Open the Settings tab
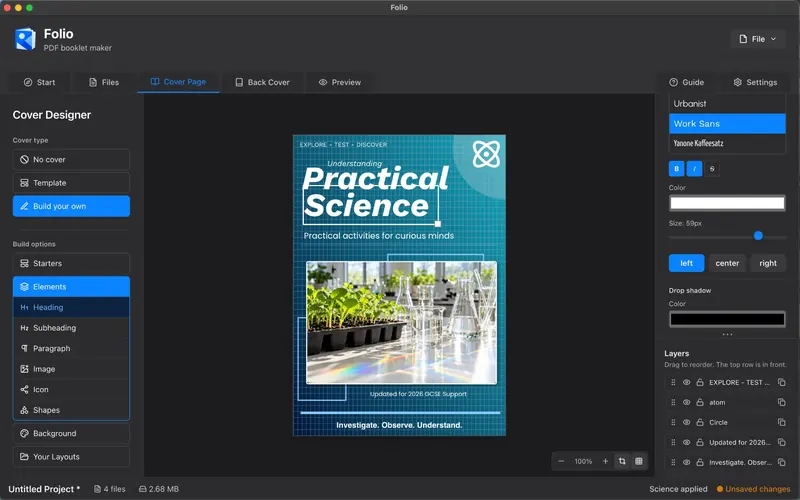This screenshot has height=500, width=800. click(755, 82)
